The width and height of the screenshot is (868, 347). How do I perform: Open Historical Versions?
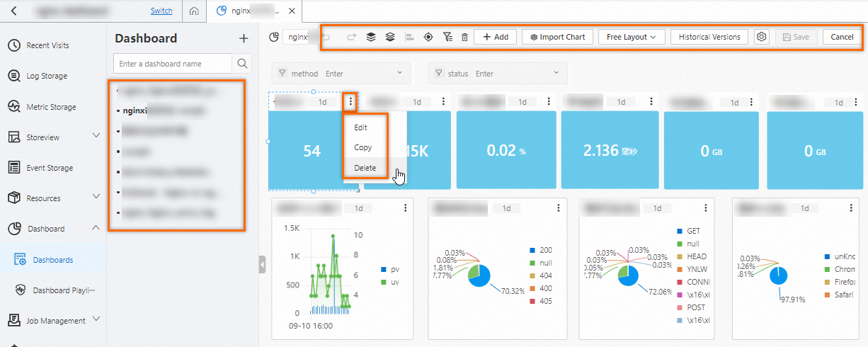[x=709, y=37]
